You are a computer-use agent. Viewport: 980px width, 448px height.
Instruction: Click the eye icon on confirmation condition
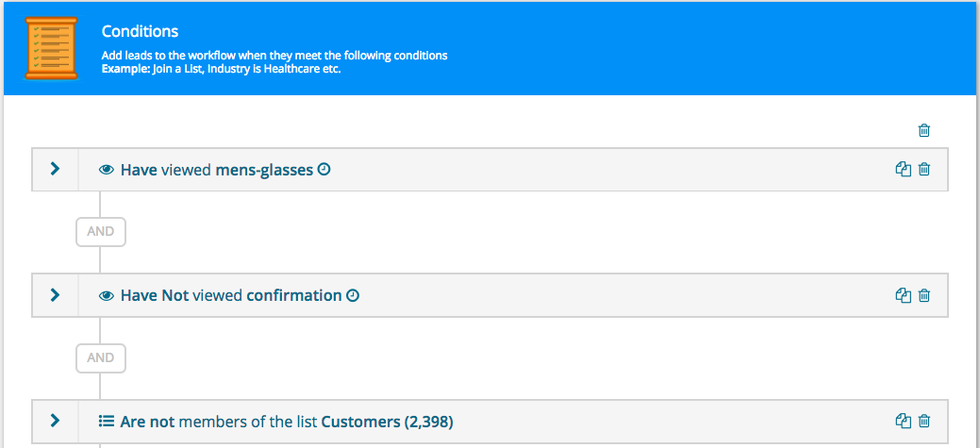click(x=107, y=296)
